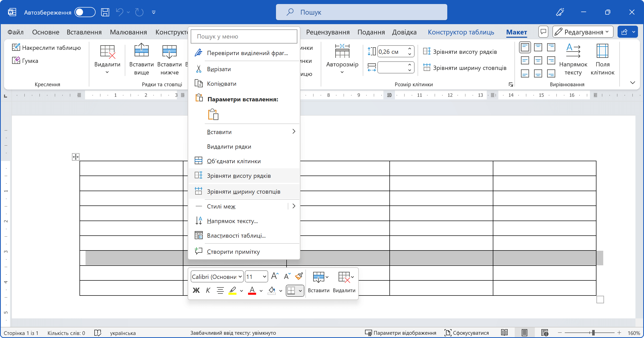Choose Merge Cells (Об'єднати клітинки) in menu

pyautogui.click(x=234, y=161)
